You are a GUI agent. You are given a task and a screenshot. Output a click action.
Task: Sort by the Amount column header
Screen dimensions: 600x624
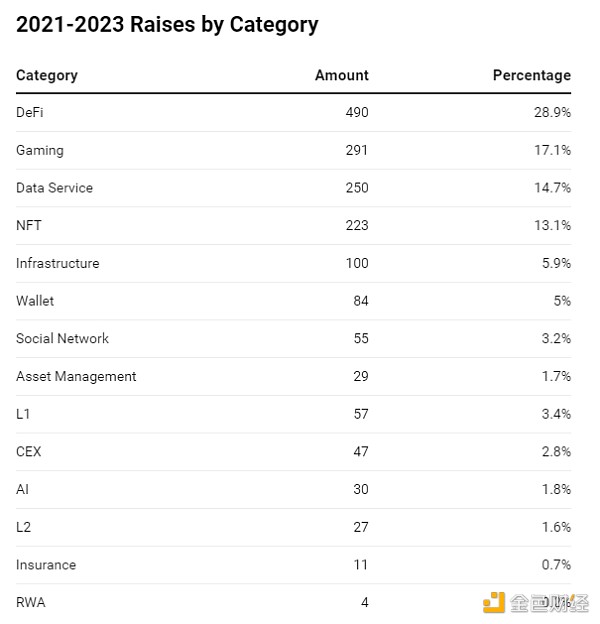click(342, 75)
